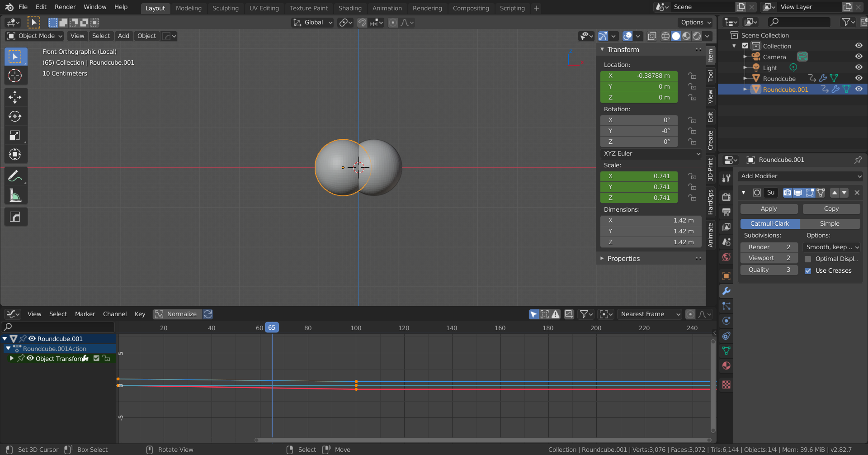
Task: Pick the Measure ruler tool
Action: tap(15, 196)
